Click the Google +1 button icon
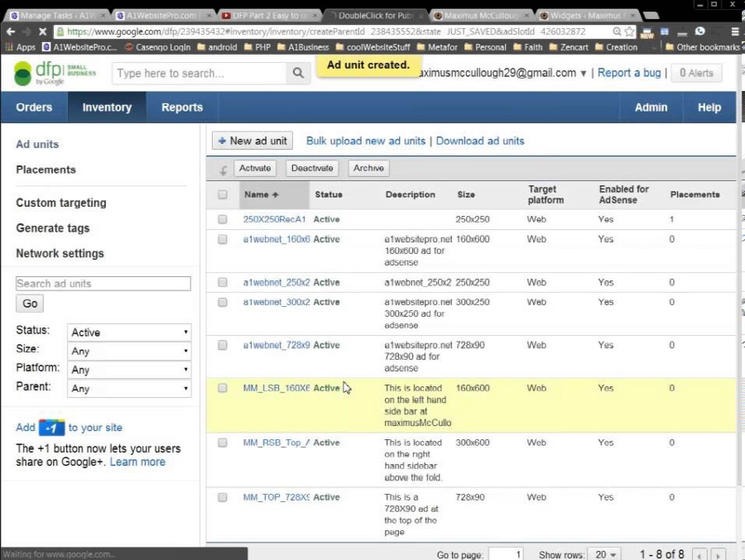Viewport: 745px width, 560px height. point(51,428)
